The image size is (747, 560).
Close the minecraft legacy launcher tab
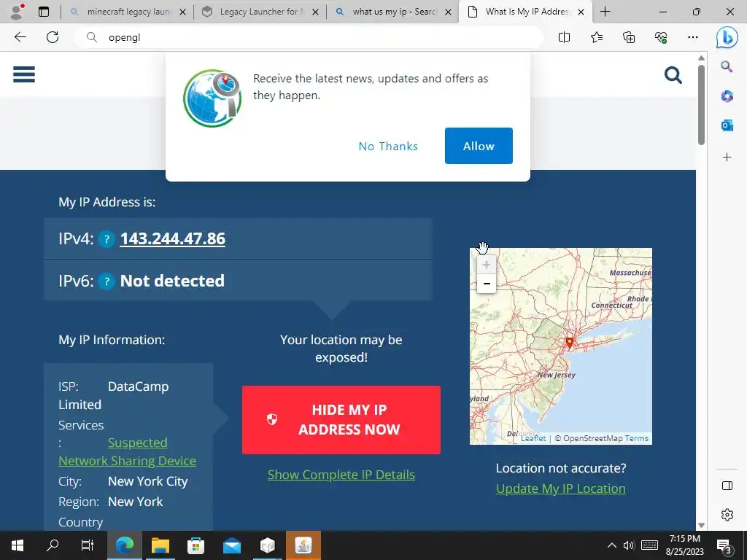(182, 12)
